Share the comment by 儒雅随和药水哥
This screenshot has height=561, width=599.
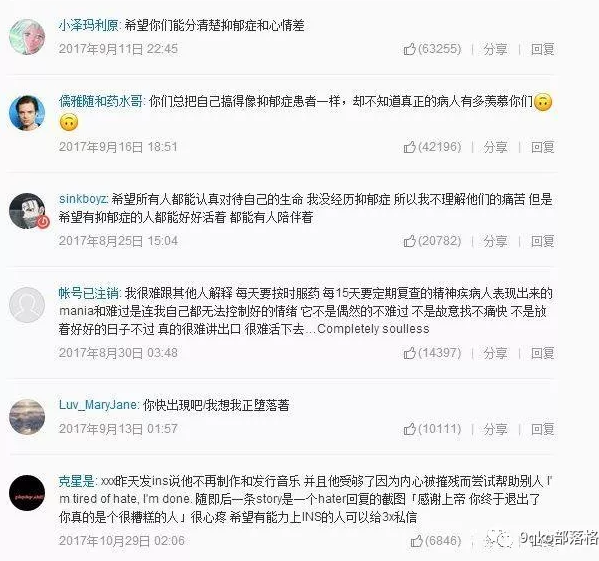[x=495, y=147]
